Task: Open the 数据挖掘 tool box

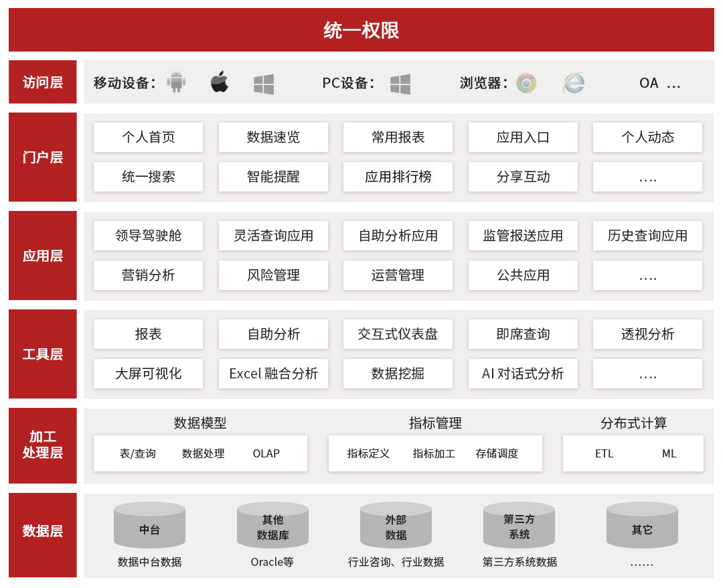Action: click(x=398, y=374)
